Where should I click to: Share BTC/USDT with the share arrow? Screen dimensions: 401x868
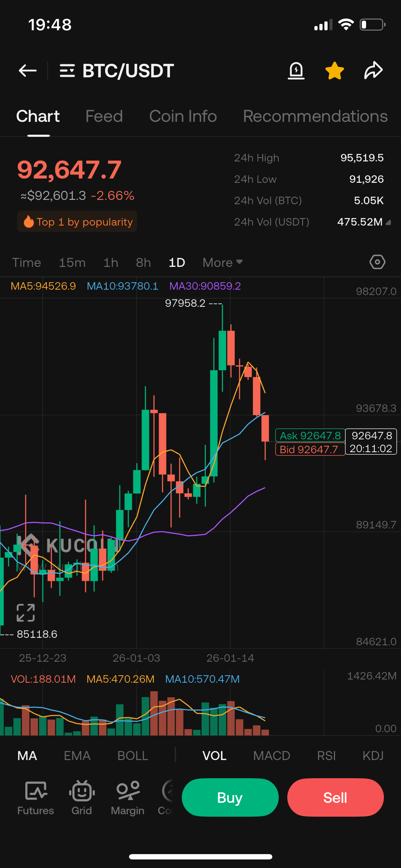(x=373, y=70)
